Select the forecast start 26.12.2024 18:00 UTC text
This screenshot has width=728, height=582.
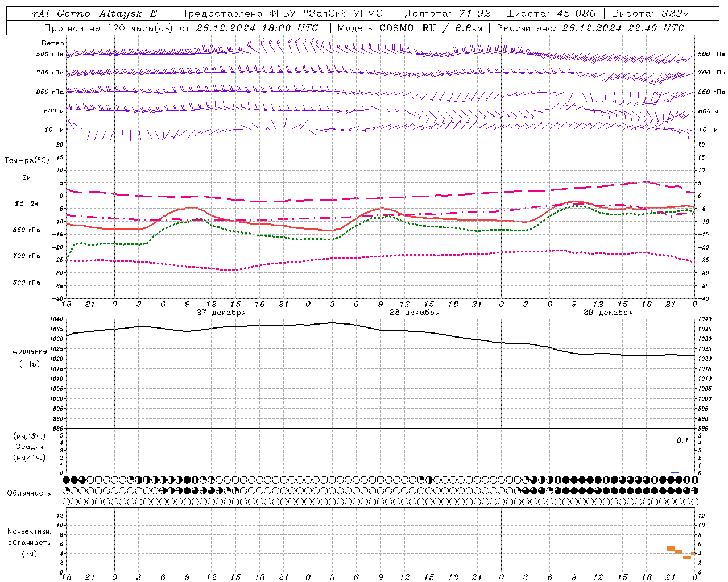[x=257, y=28]
